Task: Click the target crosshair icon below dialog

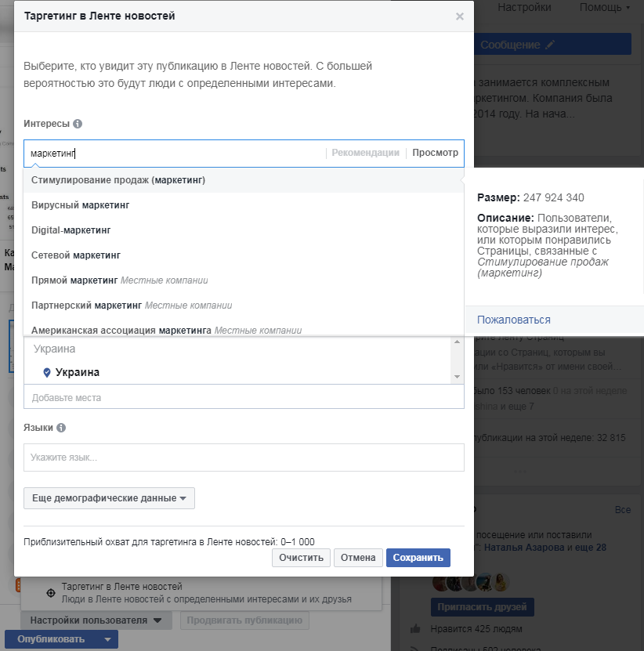Action: pyautogui.click(x=51, y=593)
